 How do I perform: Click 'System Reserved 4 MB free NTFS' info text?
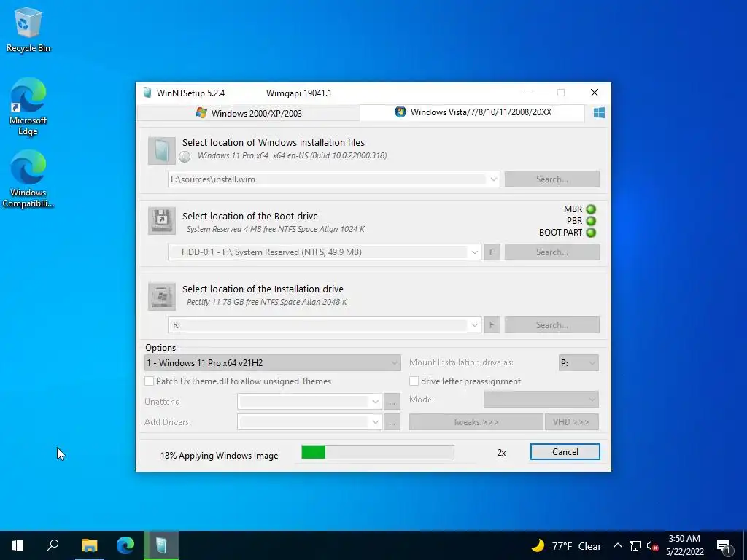(275, 229)
